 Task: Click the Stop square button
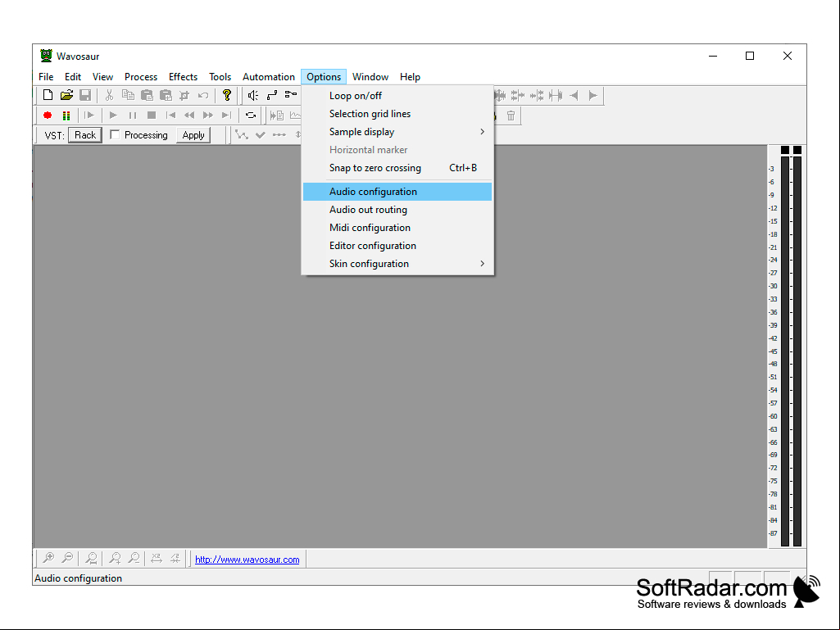point(152,116)
